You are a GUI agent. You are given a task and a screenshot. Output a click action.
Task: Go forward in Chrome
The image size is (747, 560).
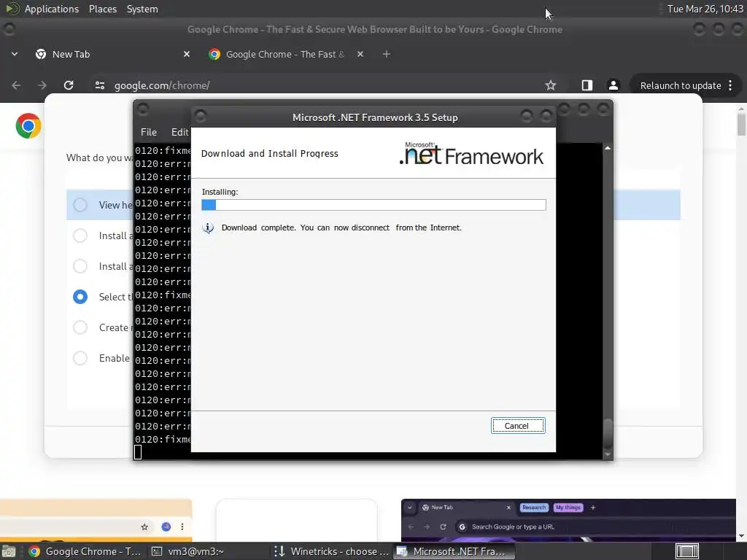[42, 85]
